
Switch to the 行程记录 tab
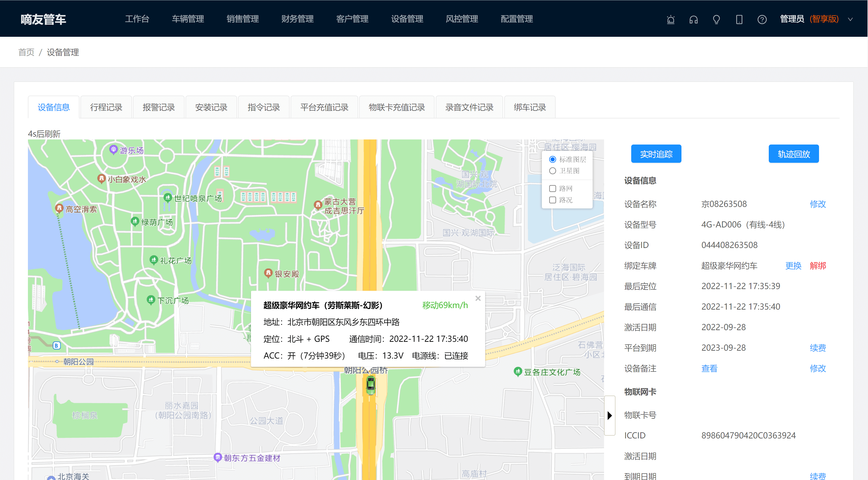(106, 107)
